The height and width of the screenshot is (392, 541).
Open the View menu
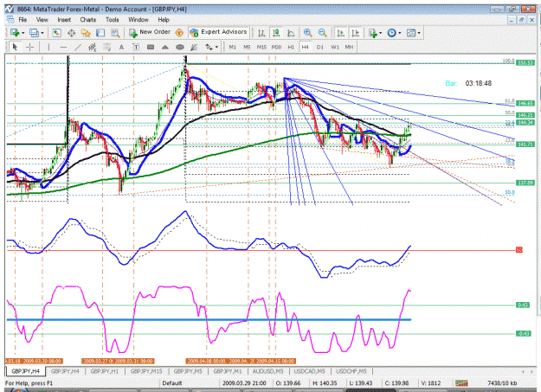[x=42, y=20]
